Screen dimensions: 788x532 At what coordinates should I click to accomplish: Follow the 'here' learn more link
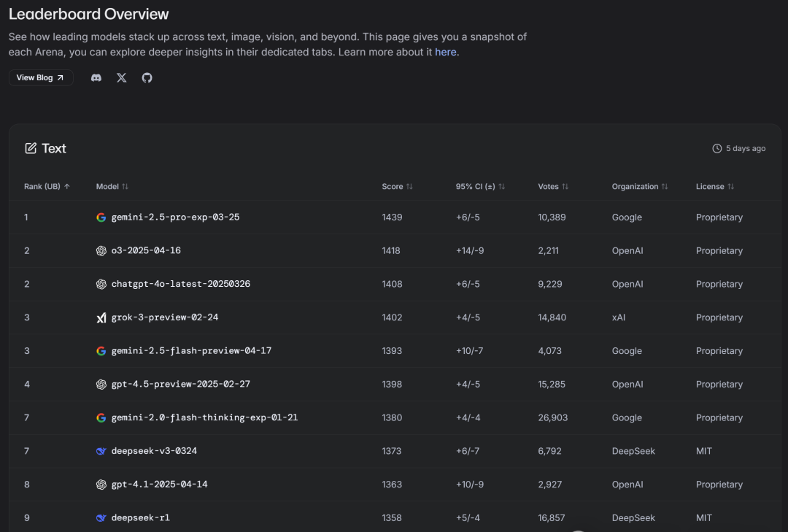446,52
